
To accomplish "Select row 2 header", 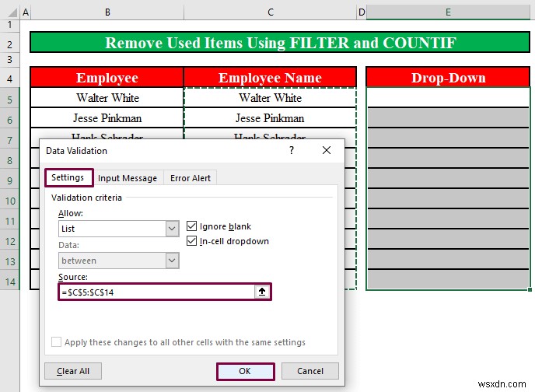I will [x=9, y=44].
